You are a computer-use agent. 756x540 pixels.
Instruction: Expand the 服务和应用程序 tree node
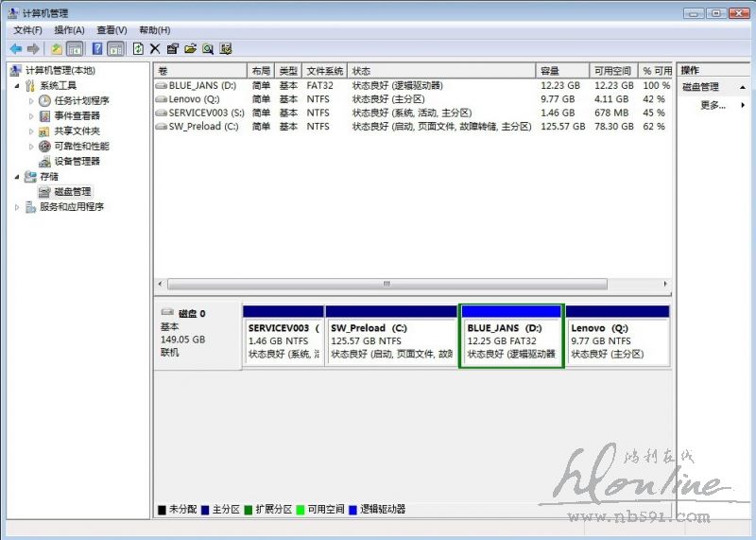tap(18, 207)
